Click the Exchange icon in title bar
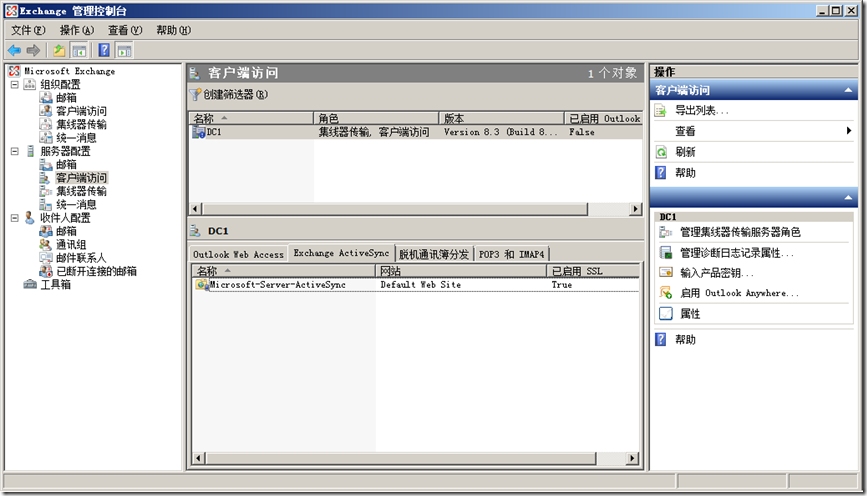 (12, 11)
